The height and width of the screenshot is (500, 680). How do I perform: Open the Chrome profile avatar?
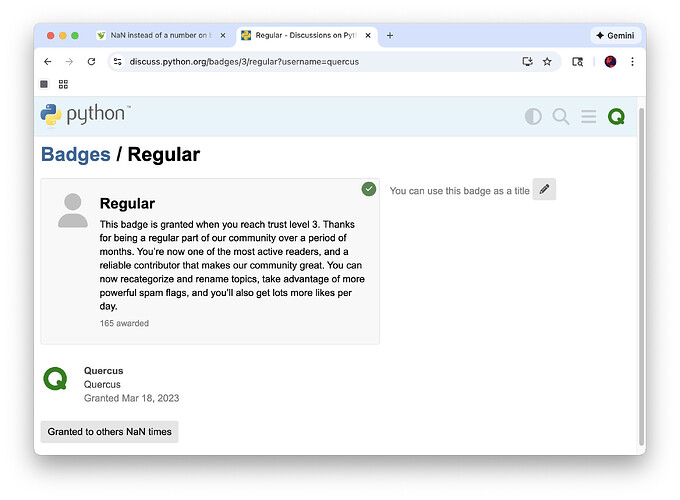click(610, 62)
